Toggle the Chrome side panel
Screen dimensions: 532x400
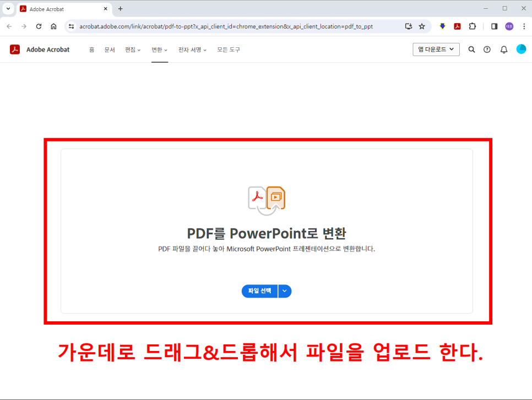point(495,26)
